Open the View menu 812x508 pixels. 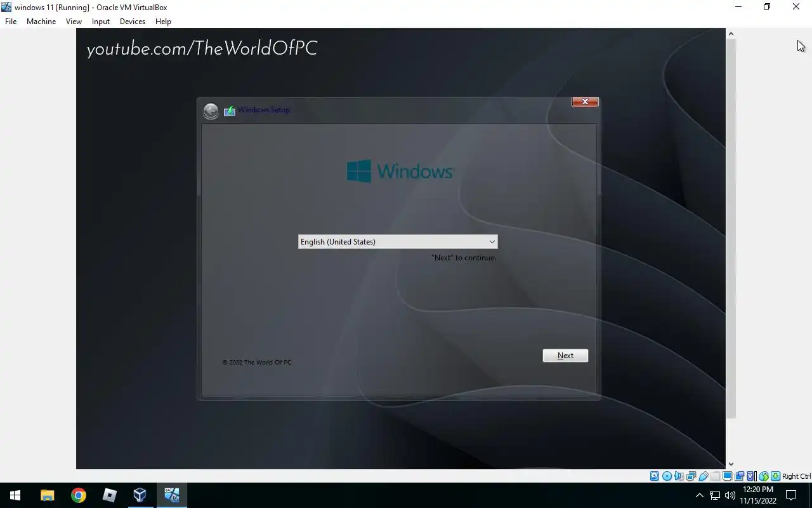[x=74, y=22]
